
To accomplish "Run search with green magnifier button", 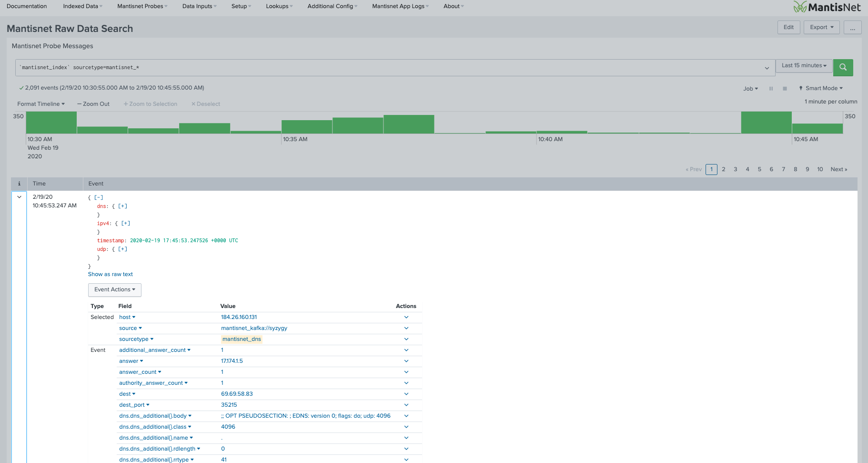I will point(843,67).
